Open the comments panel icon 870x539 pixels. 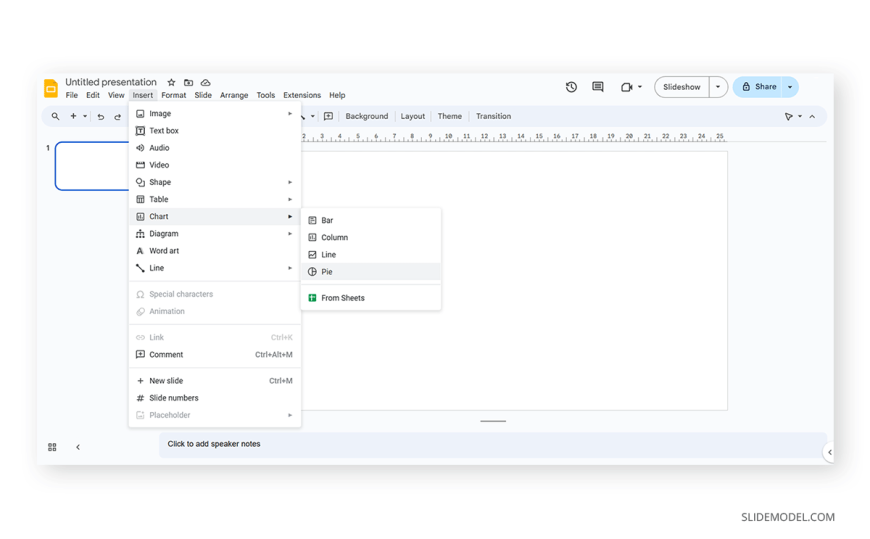pos(598,87)
